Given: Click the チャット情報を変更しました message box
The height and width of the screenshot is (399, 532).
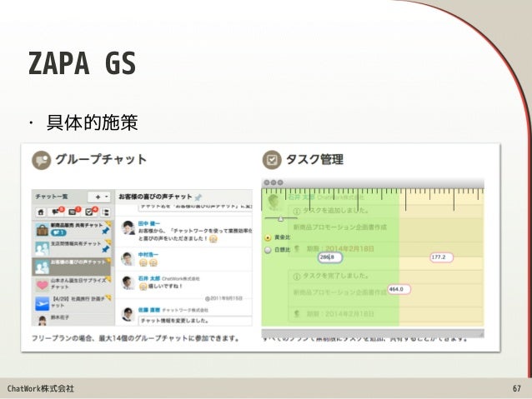Looking at the screenshot, I should (195, 321).
